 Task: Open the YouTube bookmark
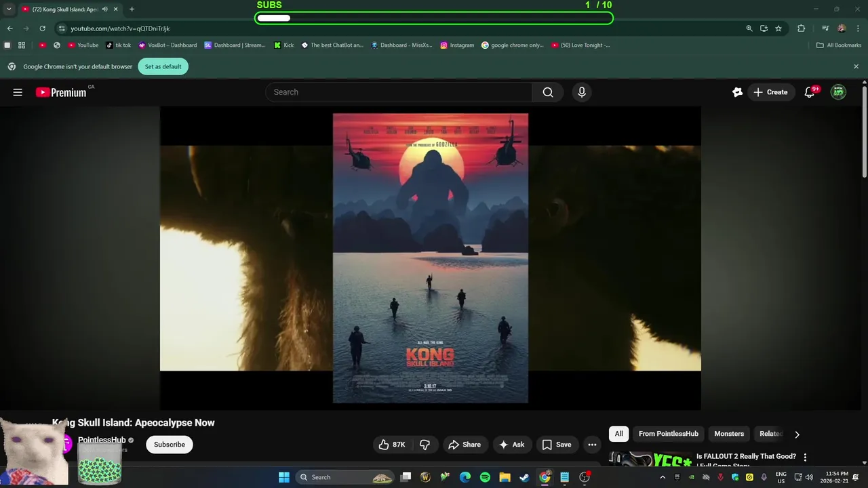(x=83, y=45)
